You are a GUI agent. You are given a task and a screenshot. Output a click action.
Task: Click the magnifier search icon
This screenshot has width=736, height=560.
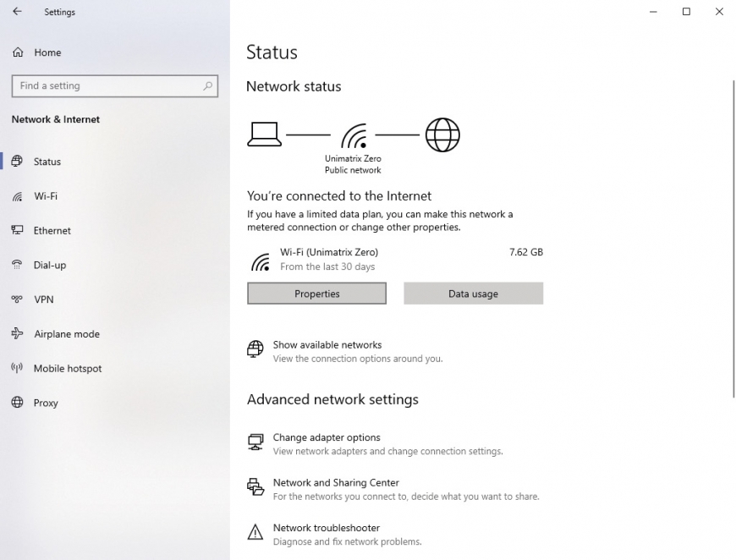[207, 86]
